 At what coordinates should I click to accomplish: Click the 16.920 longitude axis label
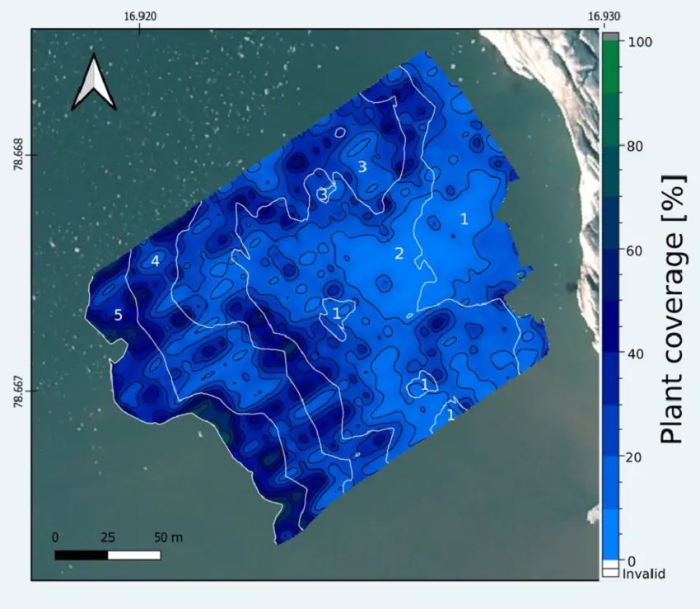(140, 16)
